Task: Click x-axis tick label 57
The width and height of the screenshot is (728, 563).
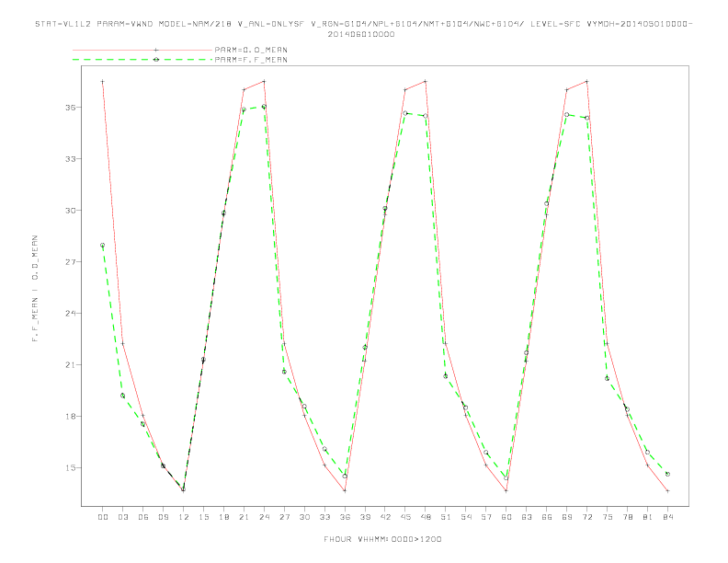Action: point(486,517)
